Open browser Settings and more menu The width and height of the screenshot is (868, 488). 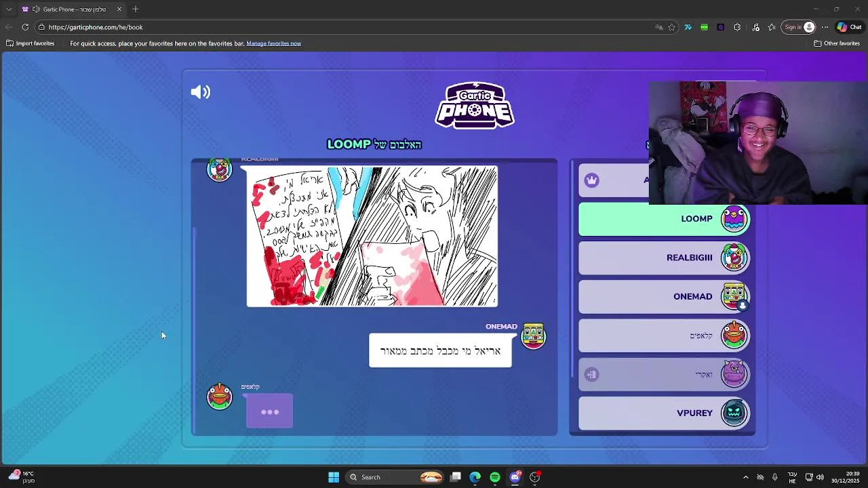click(x=825, y=27)
